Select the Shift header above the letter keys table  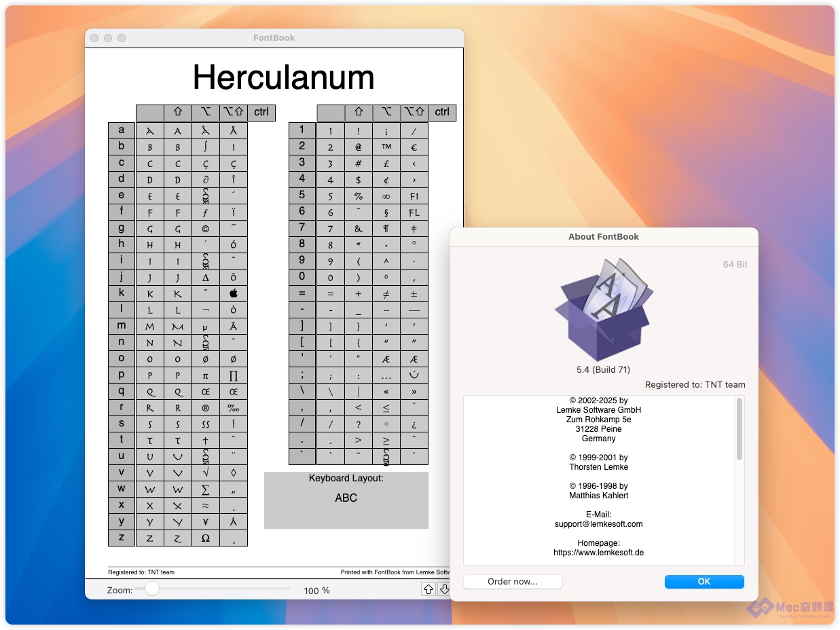point(178,113)
